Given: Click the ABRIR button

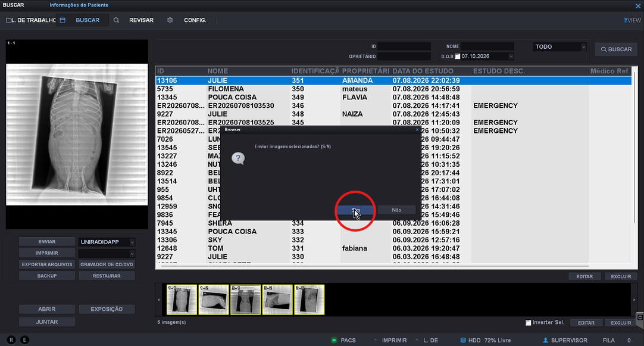Looking at the screenshot, I should 47,309.
